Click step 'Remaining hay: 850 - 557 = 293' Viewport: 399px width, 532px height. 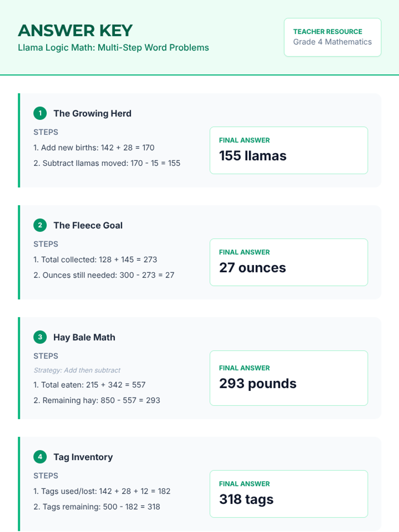tap(97, 400)
